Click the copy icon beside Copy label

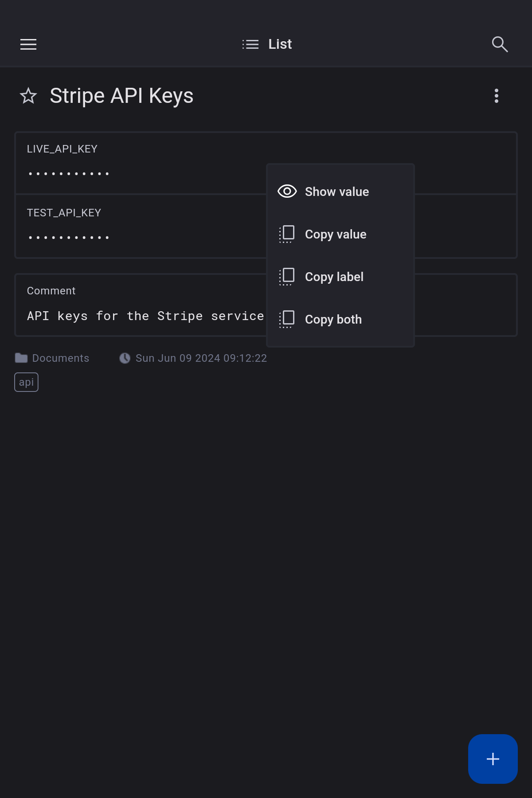287,277
